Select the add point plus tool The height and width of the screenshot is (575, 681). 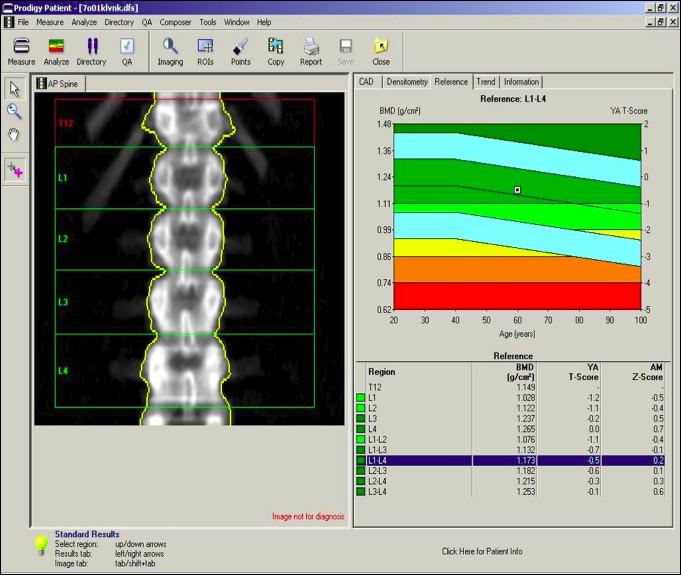tap(15, 170)
